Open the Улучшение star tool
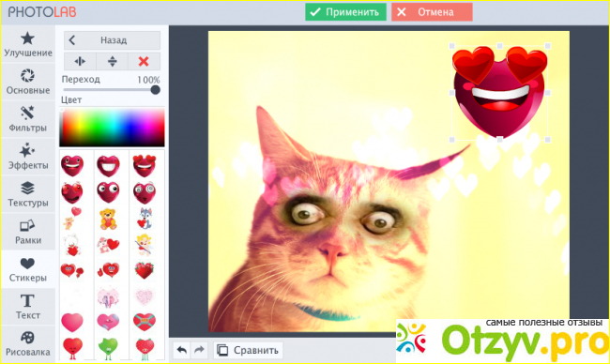Viewport: 610px width, 364px height. tap(28, 45)
